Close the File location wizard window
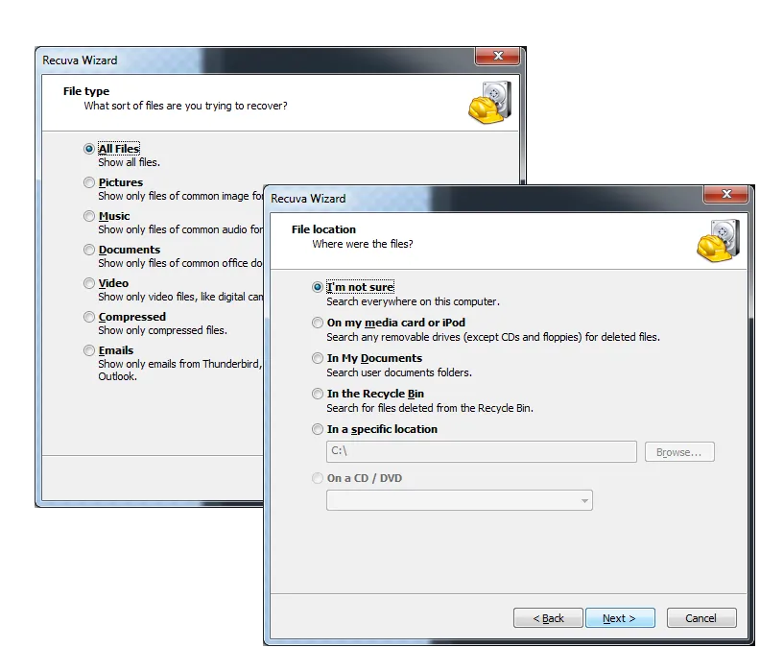The width and height of the screenshot is (784, 672). 726,194
